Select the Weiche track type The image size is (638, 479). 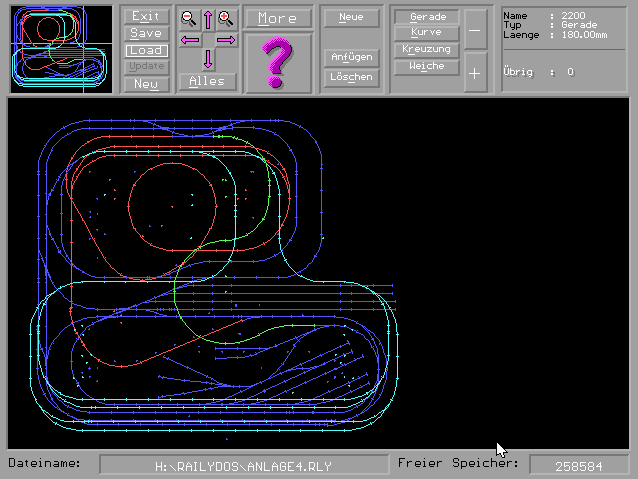click(x=427, y=67)
